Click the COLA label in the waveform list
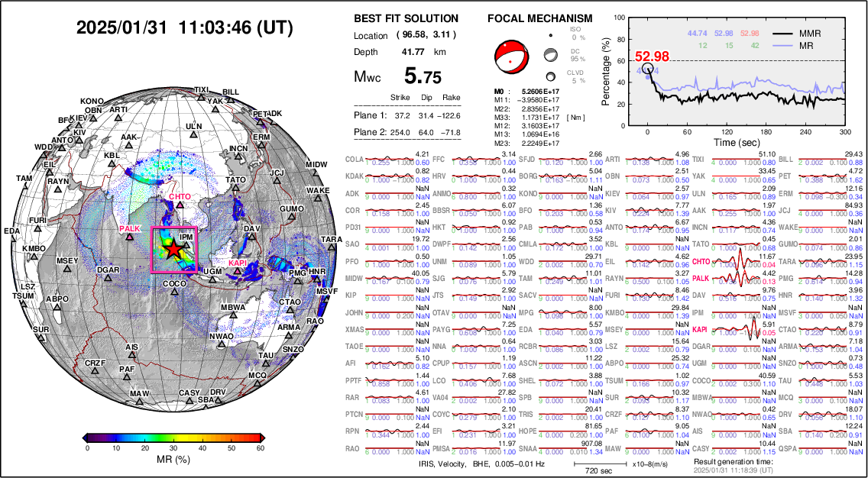The width and height of the screenshot is (868, 478). (355, 160)
